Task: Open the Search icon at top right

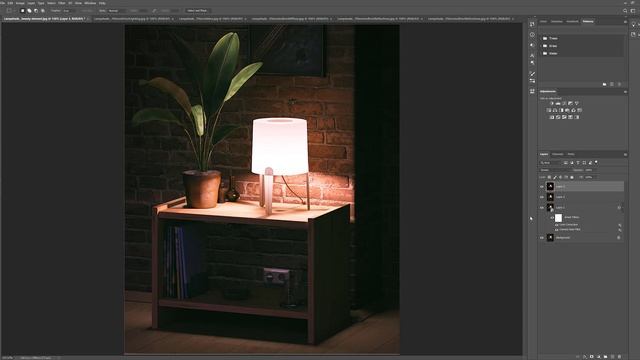Action: [625, 11]
